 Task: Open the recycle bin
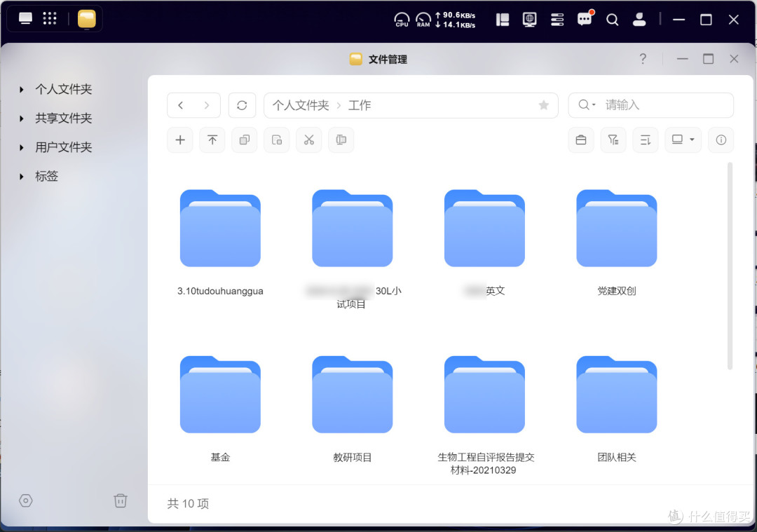(x=121, y=500)
